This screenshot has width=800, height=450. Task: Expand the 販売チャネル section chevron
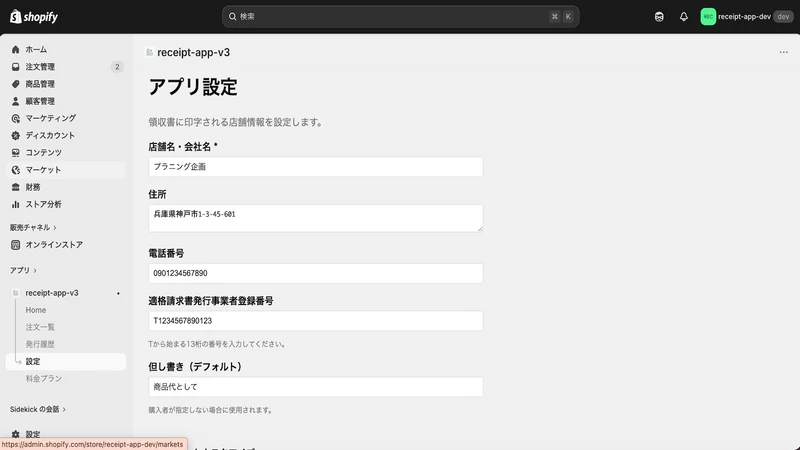click(x=55, y=228)
